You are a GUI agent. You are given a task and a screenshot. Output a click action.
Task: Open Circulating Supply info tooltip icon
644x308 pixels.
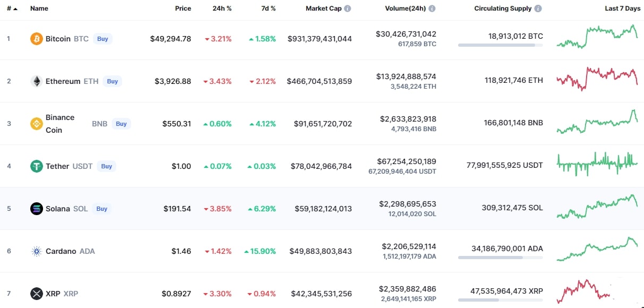(538, 8)
